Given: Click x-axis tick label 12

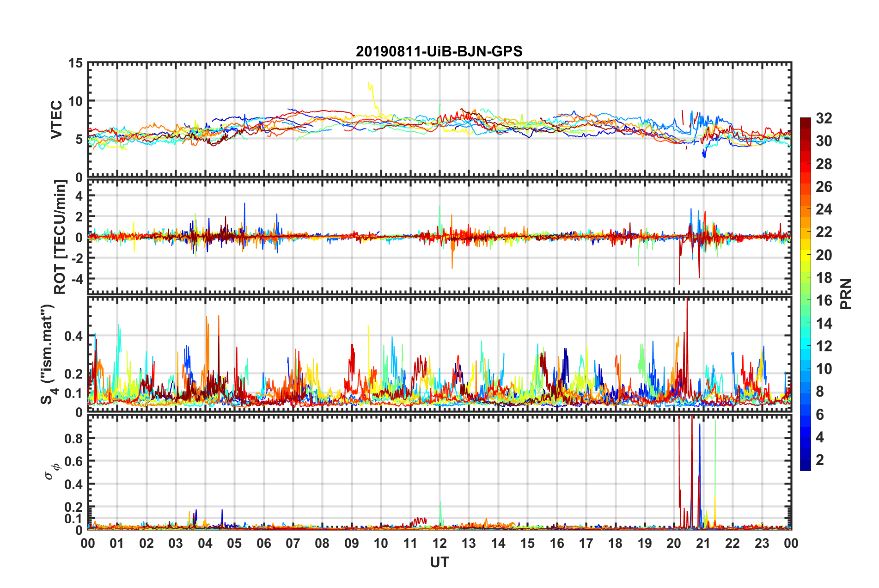Looking at the screenshot, I should 439,543.
